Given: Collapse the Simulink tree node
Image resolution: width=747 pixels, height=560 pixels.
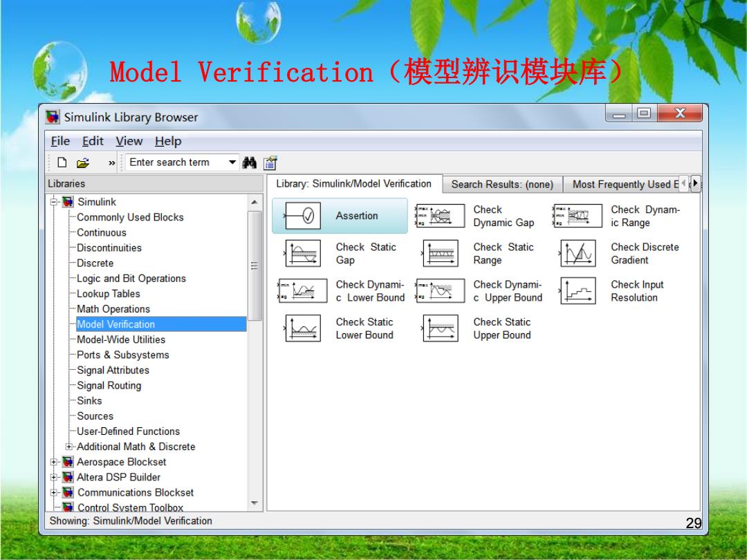Looking at the screenshot, I should click(54, 202).
